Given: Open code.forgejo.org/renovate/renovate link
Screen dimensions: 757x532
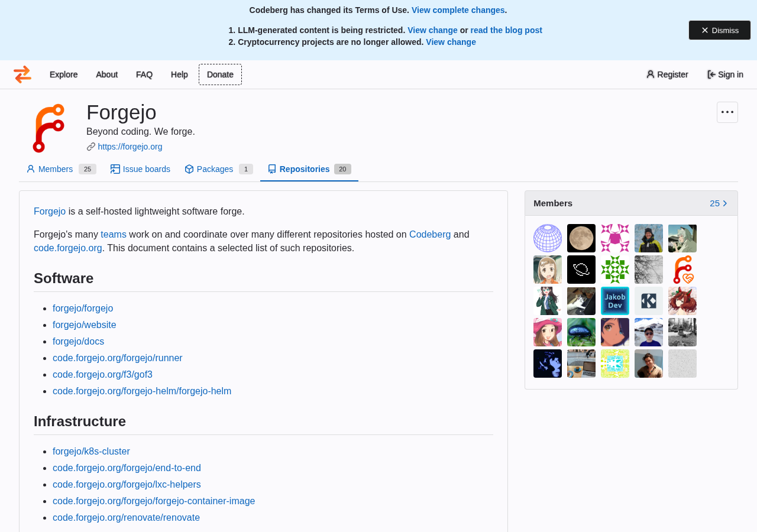Looking at the screenshot, I should tap(126, 518).
